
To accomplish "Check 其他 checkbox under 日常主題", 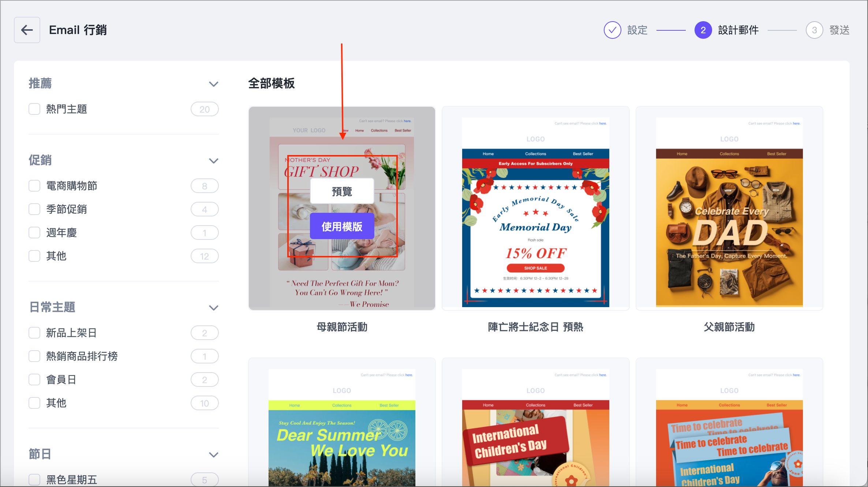I will pos(34,403).
